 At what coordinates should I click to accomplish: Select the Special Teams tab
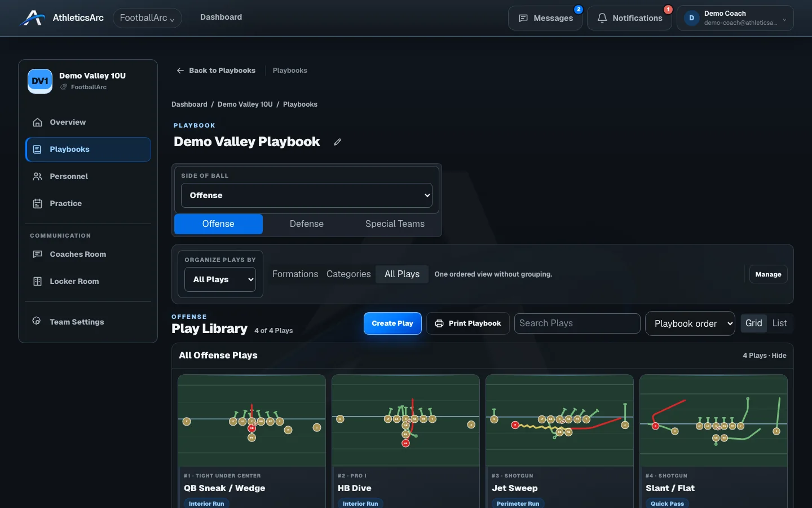pos(395,224)
